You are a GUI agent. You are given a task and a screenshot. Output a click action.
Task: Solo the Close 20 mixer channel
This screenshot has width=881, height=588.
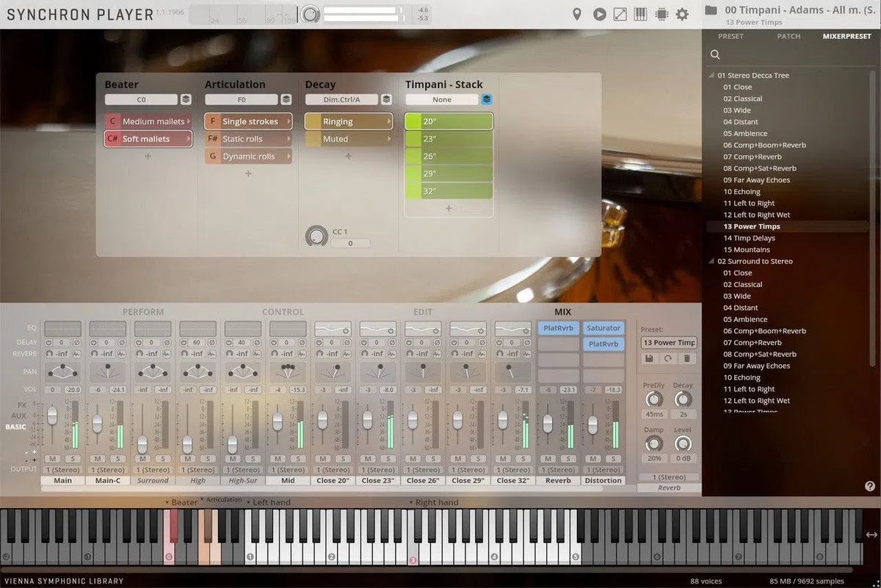point(343,458)
